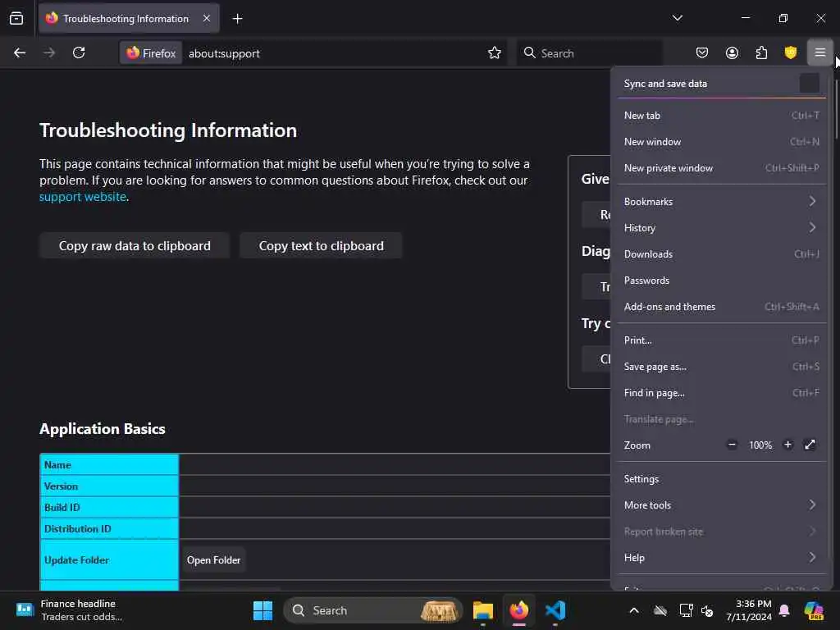Click the Name row header
The width and height of the screenshot is (840, 630).
(x=109, y=464)
